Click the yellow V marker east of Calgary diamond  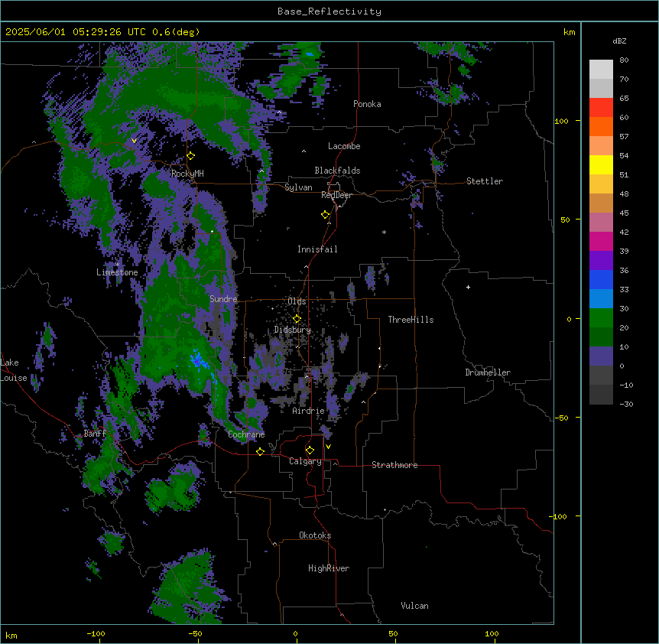[x=328, y=447]
